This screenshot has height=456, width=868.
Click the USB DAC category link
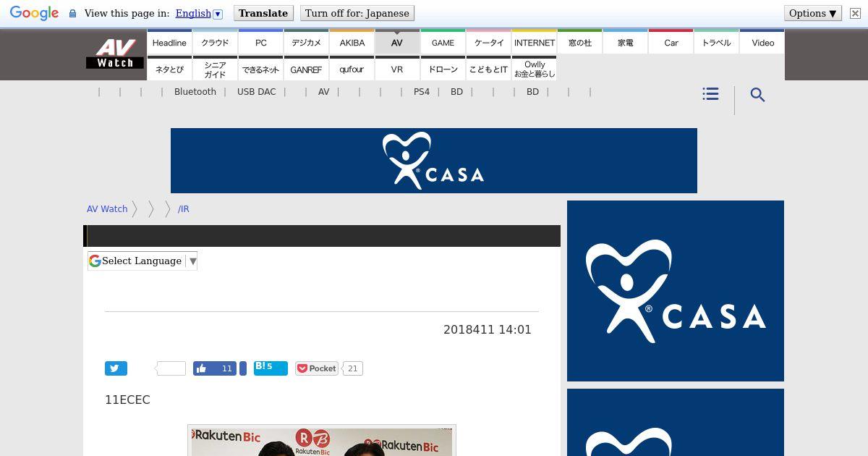tap(257, 92)
